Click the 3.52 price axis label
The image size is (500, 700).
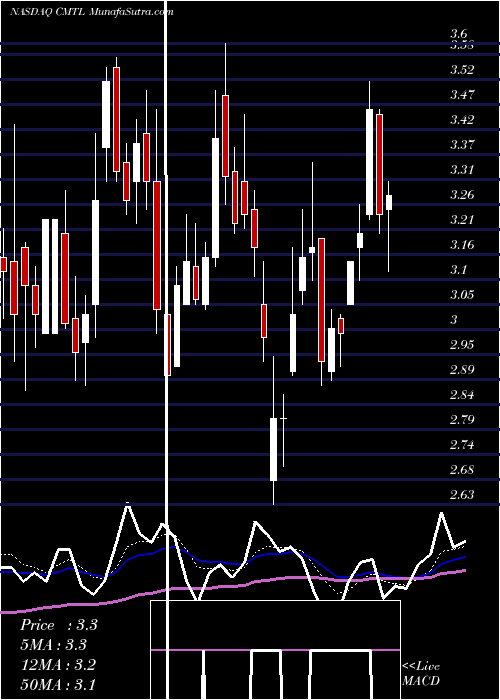[x=462, y=70]
